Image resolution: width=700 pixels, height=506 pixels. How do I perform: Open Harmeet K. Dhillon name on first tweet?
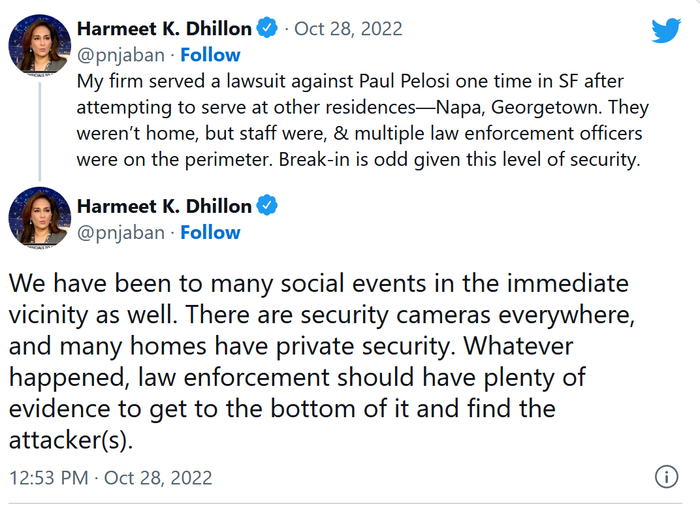point(165,28)
